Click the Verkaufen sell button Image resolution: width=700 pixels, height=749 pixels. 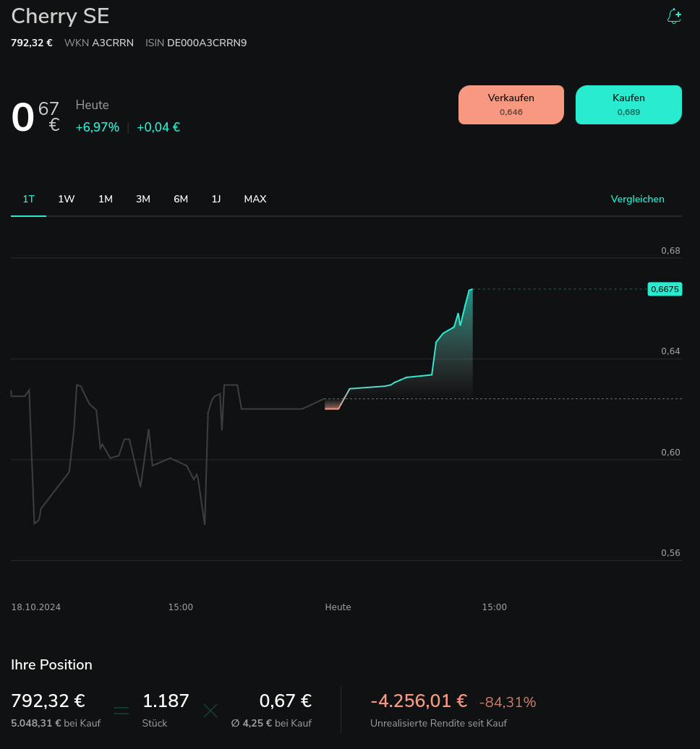tap(511, 105)
